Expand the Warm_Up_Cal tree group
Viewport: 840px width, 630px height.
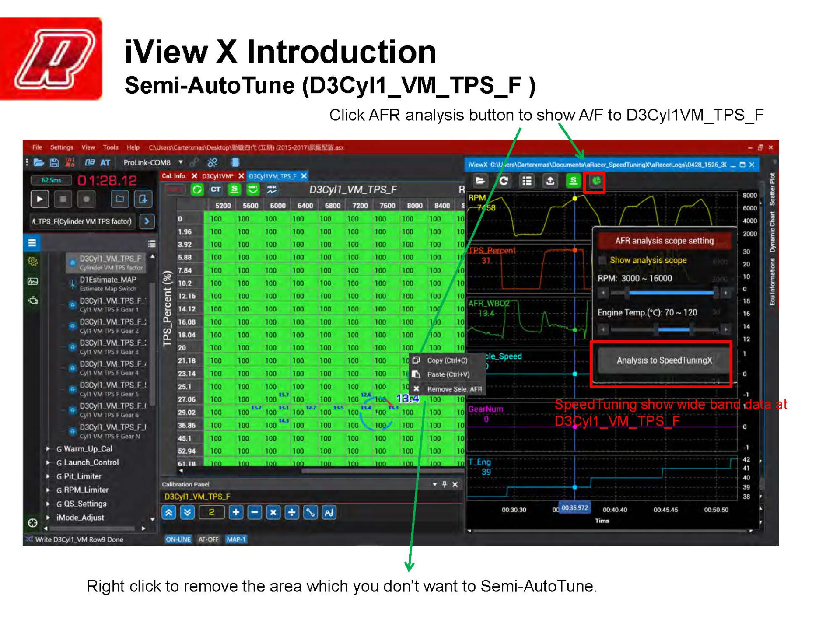click(x=49, y=449)
